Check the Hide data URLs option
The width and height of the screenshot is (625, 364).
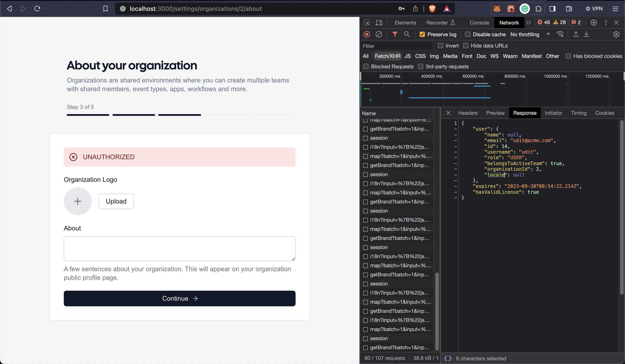(x=465, y=46)
